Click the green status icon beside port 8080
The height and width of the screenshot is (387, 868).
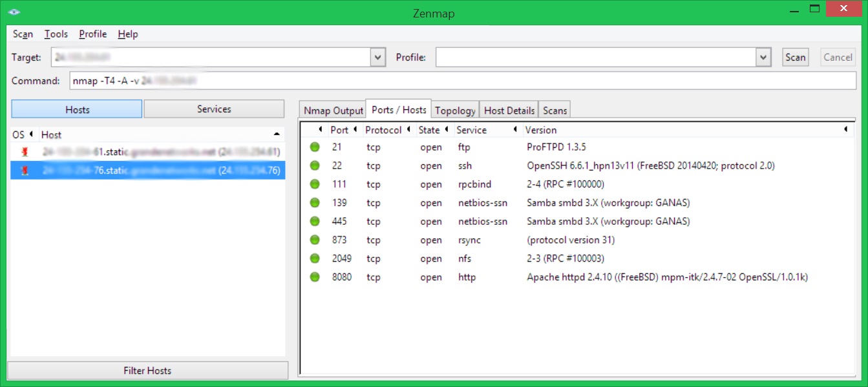pyautogui.click(x=315, y=277)
